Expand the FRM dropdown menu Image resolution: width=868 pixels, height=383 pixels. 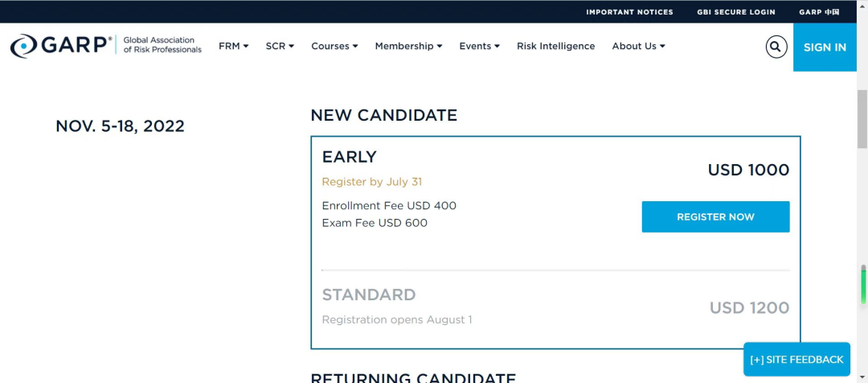click(x=233, y=47)
